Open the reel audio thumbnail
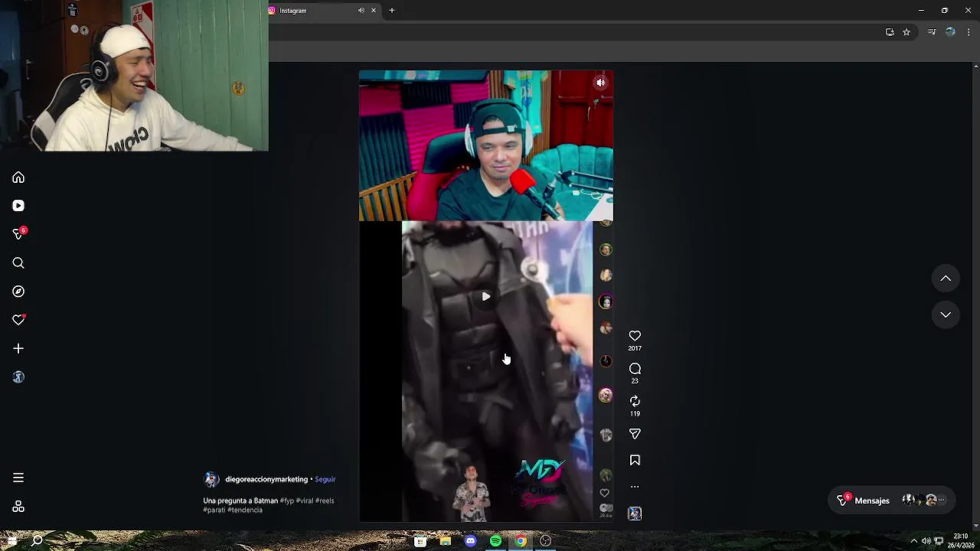The width and height of the screenshot is (980, 551). pos(635,514)
